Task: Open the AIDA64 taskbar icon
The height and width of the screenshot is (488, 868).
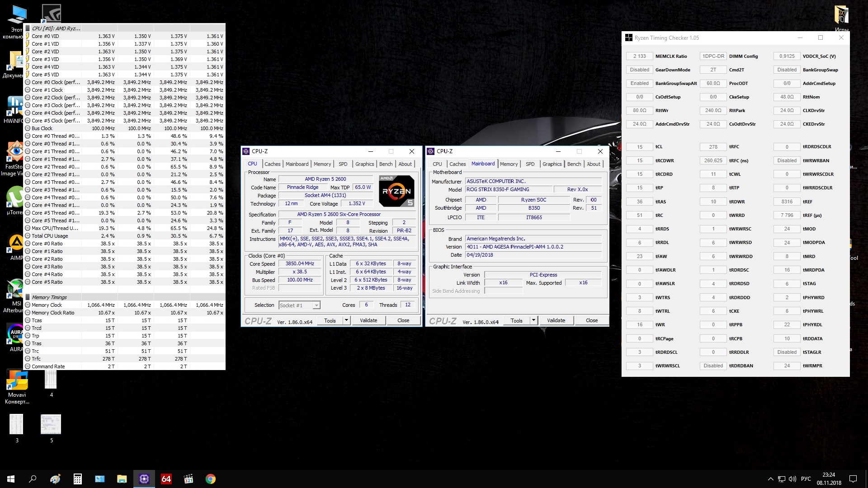Action: [x=166, y=479]
